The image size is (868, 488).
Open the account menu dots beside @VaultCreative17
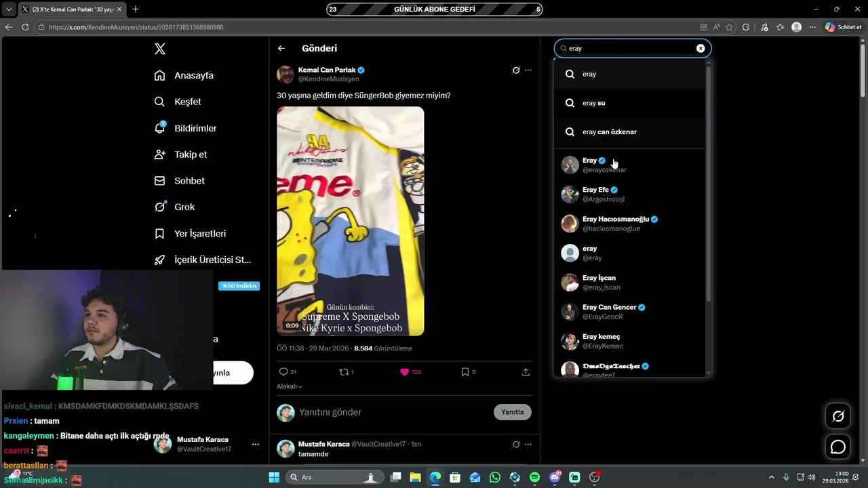[x=256, y=445]
